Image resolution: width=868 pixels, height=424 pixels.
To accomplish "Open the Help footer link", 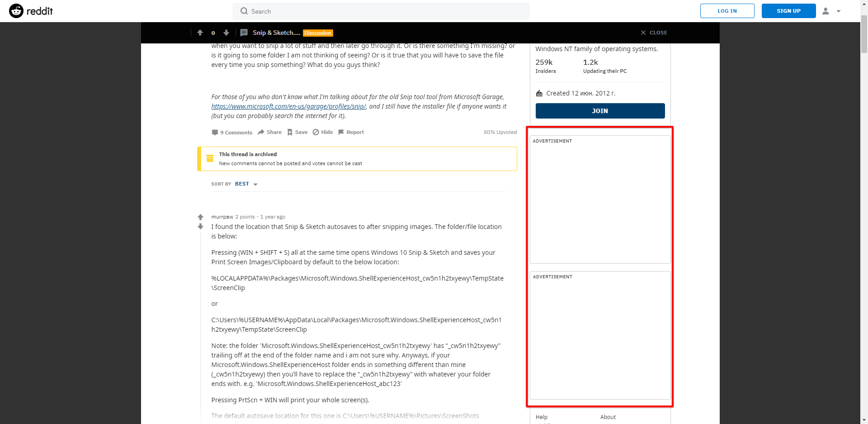I will tap(541, 417).
